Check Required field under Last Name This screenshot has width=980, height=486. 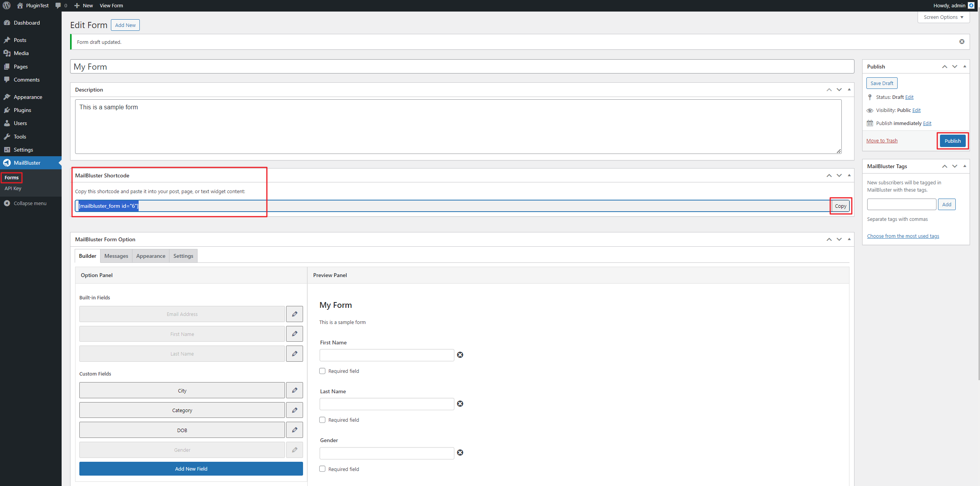[x=322, y=420]
